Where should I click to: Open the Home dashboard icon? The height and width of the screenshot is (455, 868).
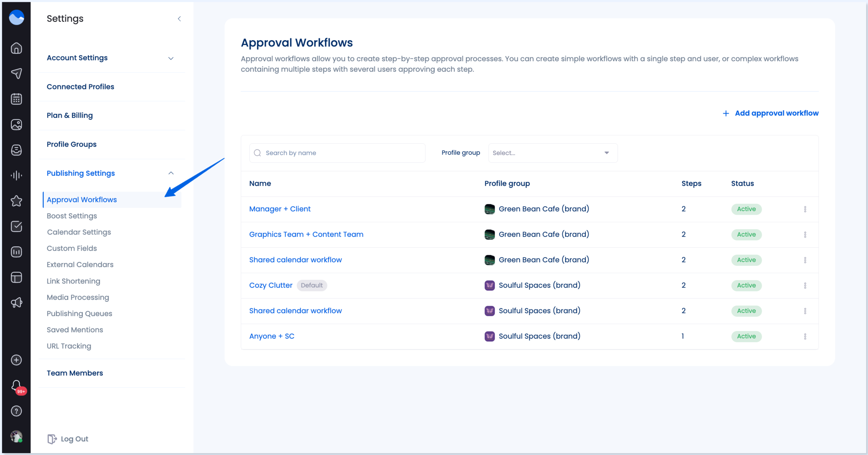16,48
